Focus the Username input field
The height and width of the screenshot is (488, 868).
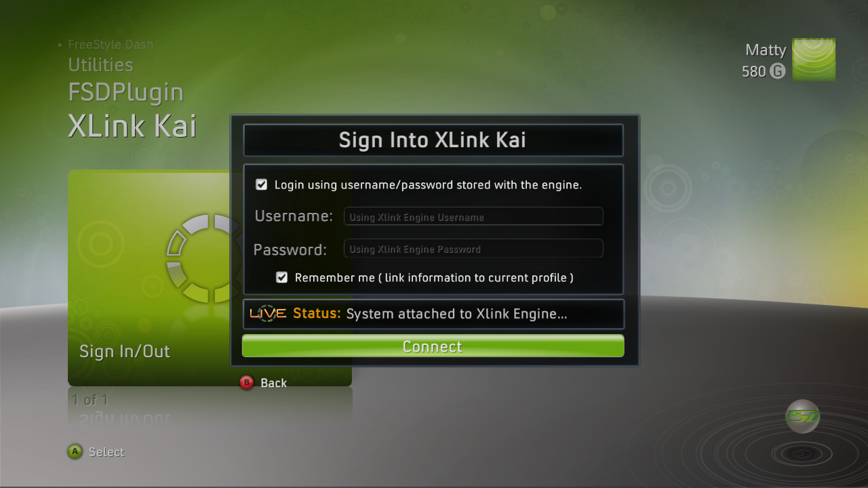click(x=473, y=217)
